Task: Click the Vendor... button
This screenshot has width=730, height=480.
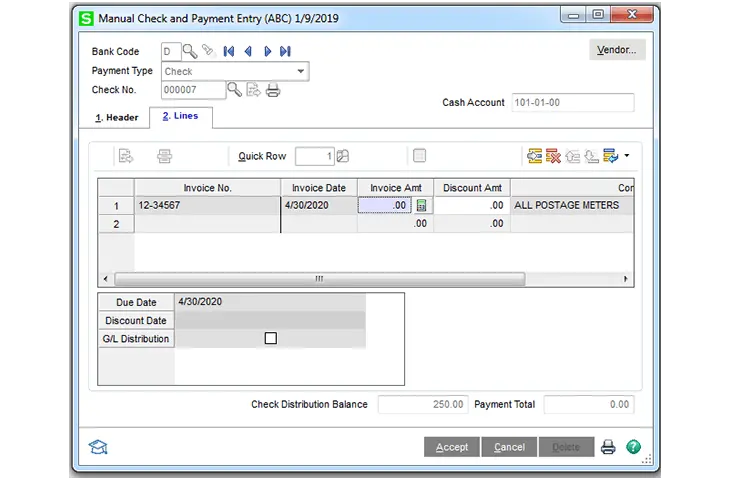Action: coord(616,50)
